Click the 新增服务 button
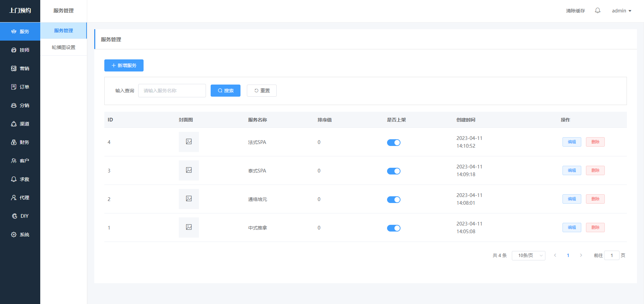Screen dimensions: 644x304 point(124,65)
